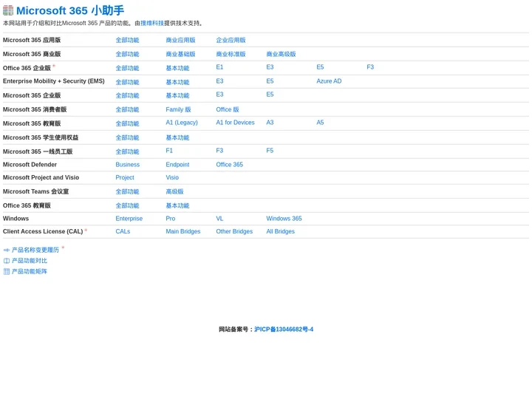
Task: Open the 商业应用版 link
Action: pos(180,40)
